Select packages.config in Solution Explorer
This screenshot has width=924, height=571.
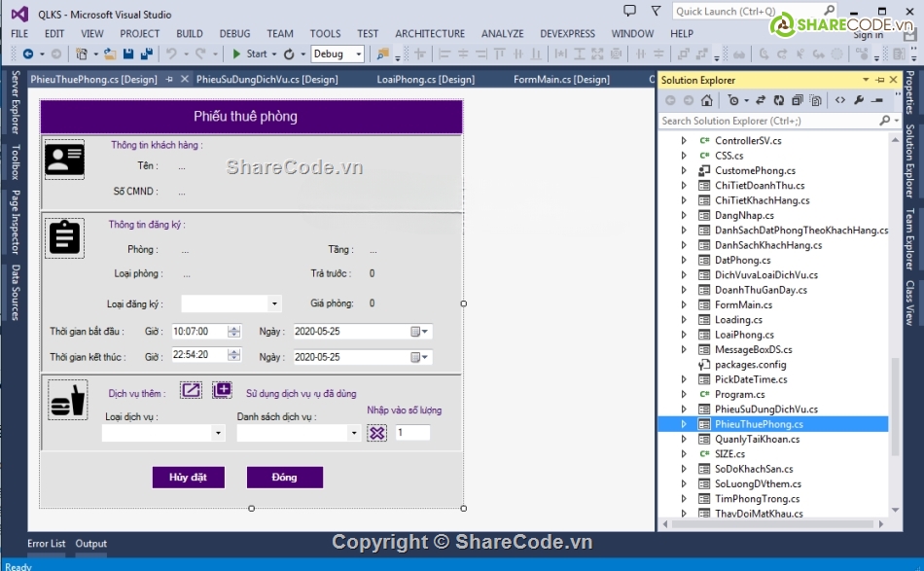pos(750,364)
